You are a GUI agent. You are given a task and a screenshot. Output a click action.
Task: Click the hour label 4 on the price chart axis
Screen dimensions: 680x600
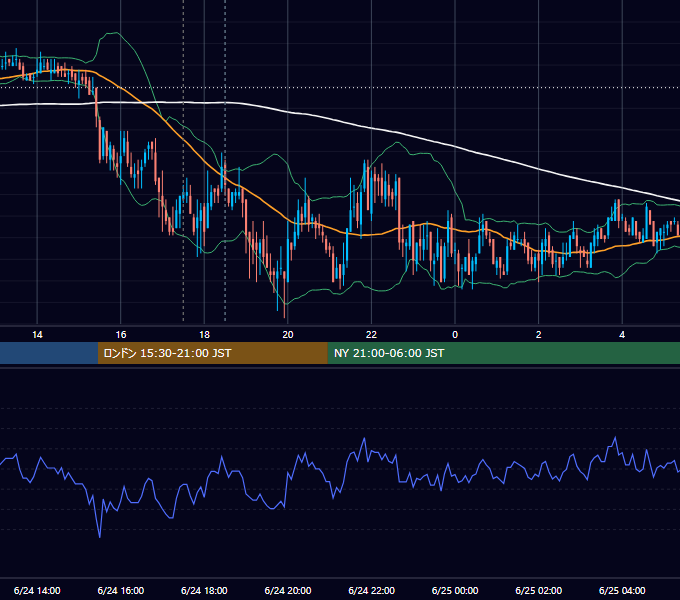coord(622,335)
